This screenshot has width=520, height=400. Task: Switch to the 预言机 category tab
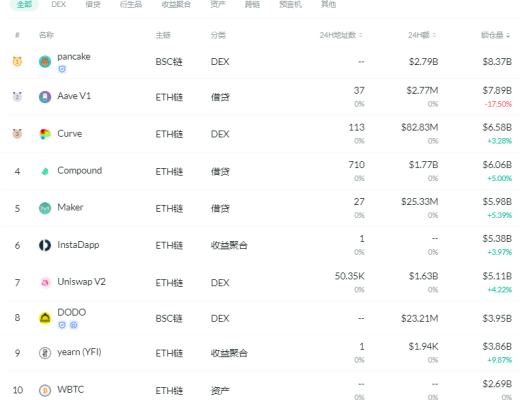290,4
